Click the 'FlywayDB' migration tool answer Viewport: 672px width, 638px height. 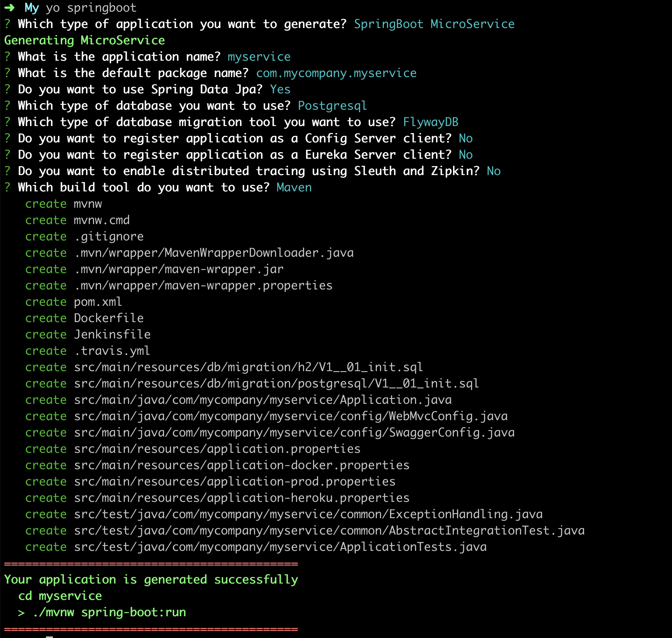point(430,122)
